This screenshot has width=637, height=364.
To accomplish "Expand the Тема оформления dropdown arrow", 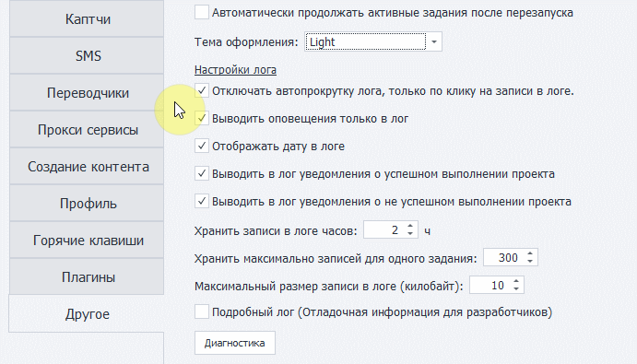I will 434,41.
